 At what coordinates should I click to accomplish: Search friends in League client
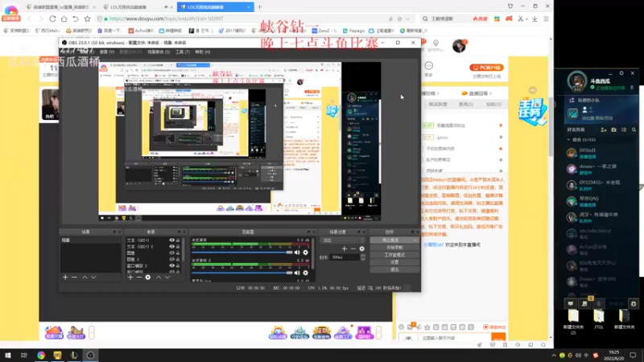point(634,130)
